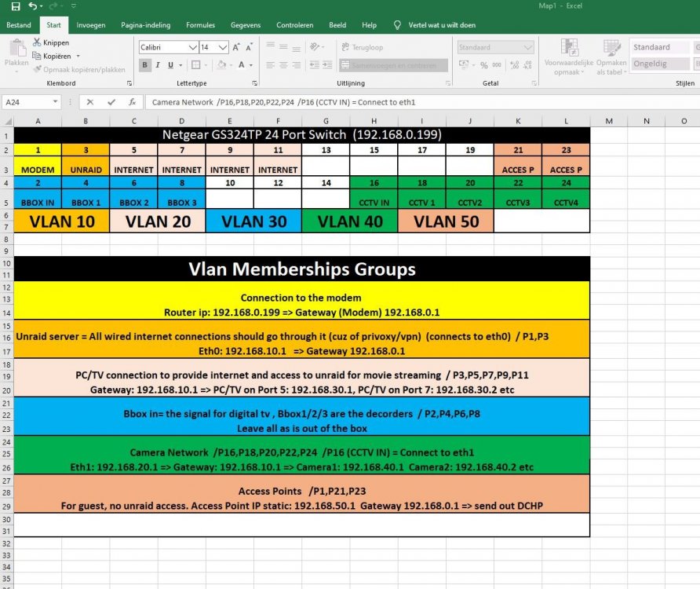Click the decrease font size icon

pos(249,47)
